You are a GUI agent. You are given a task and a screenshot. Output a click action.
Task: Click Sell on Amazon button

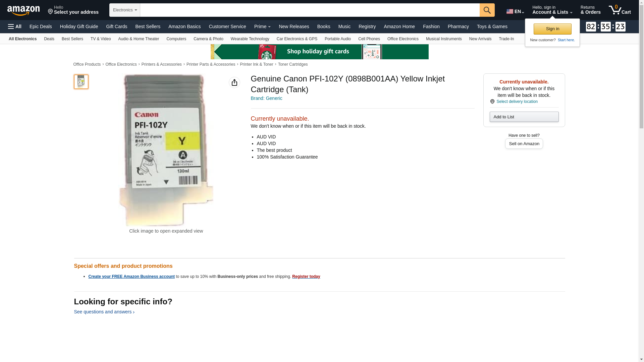[524, 143]
